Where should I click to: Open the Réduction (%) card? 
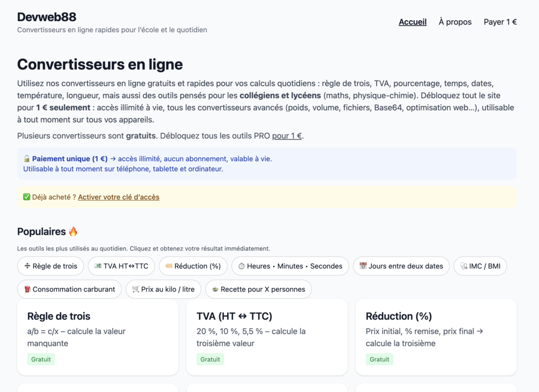[436, 337]
